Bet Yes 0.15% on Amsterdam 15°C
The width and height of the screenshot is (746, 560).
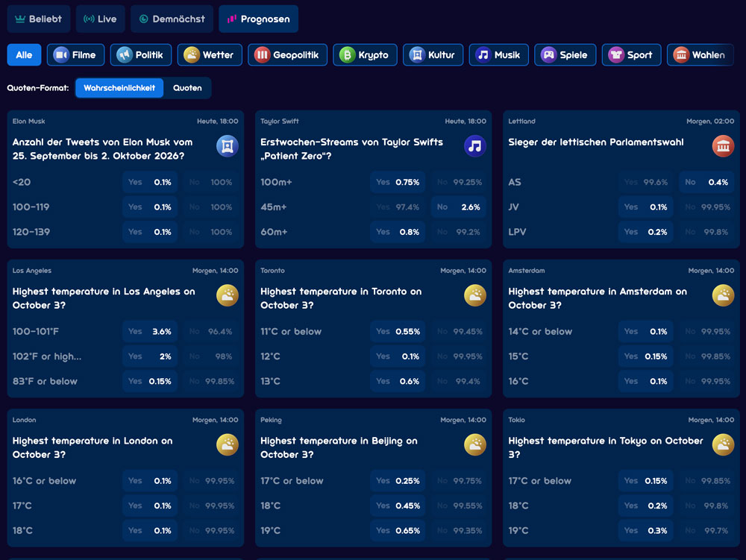click(x=645, y=356)
